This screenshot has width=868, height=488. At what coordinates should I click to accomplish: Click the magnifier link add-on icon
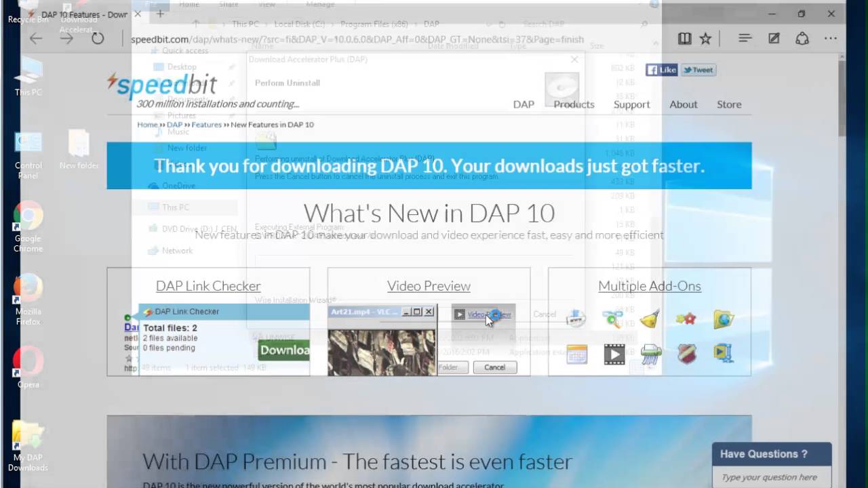click(613, 319)
